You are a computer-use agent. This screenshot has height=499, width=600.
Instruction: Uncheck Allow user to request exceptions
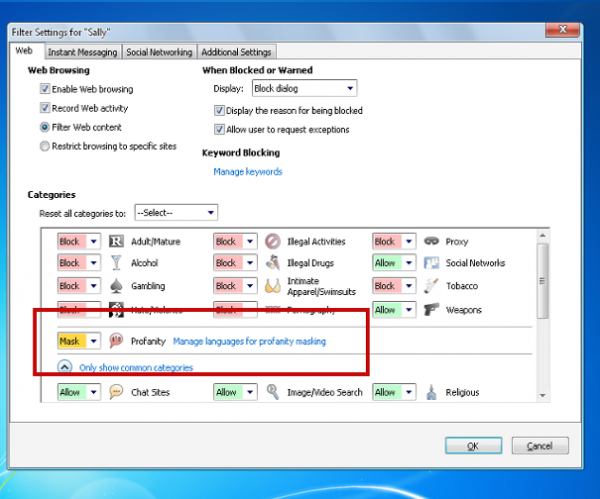coord(219,130)
